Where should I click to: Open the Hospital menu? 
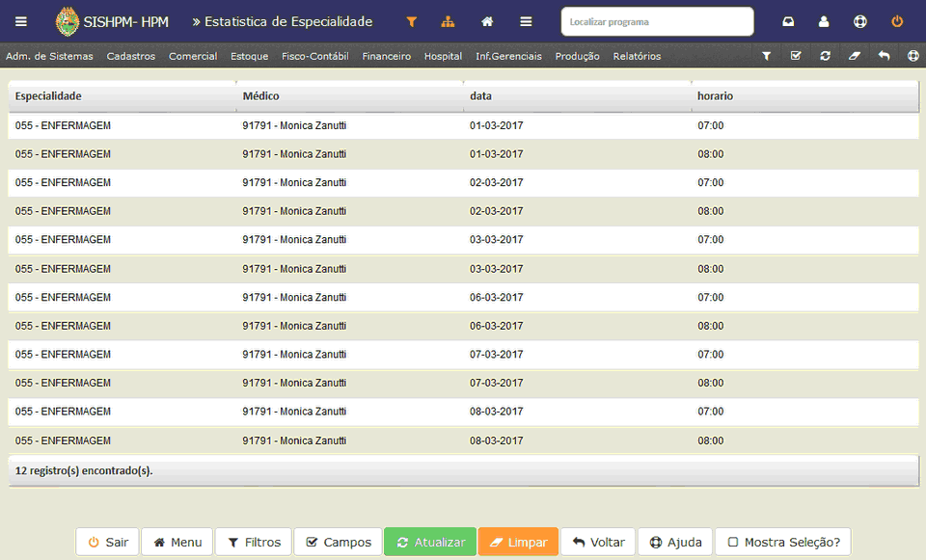coord(443,56)
